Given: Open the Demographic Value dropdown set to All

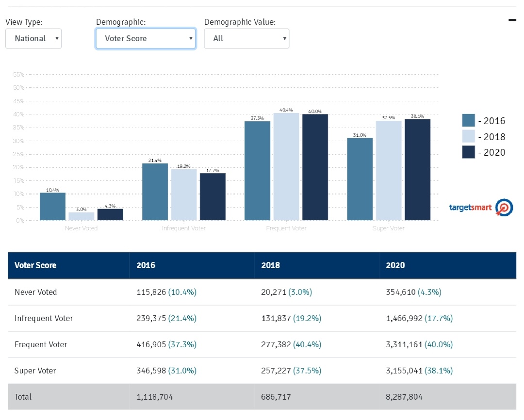Looking at the screenshot, I should 246,38.
